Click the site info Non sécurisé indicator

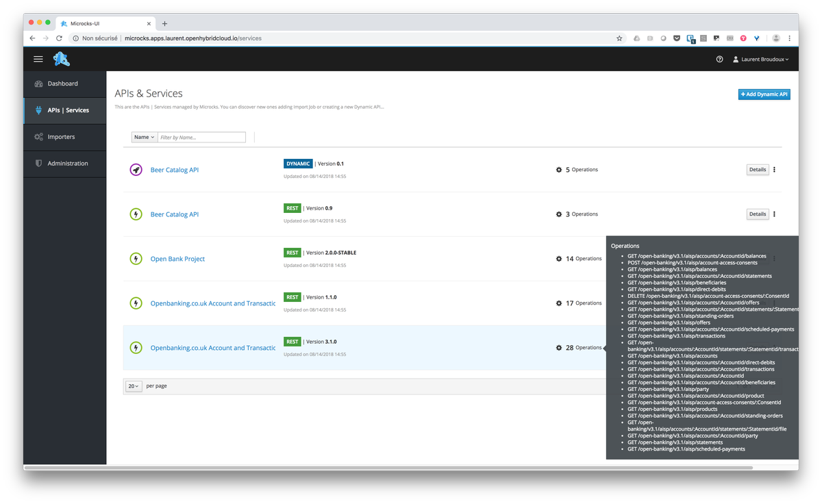95,38
